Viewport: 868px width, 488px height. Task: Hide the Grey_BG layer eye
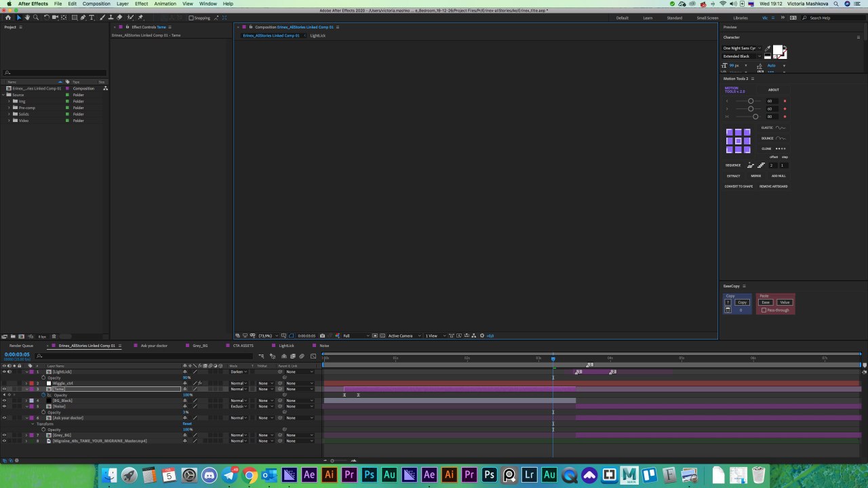(x=4, y=435)
